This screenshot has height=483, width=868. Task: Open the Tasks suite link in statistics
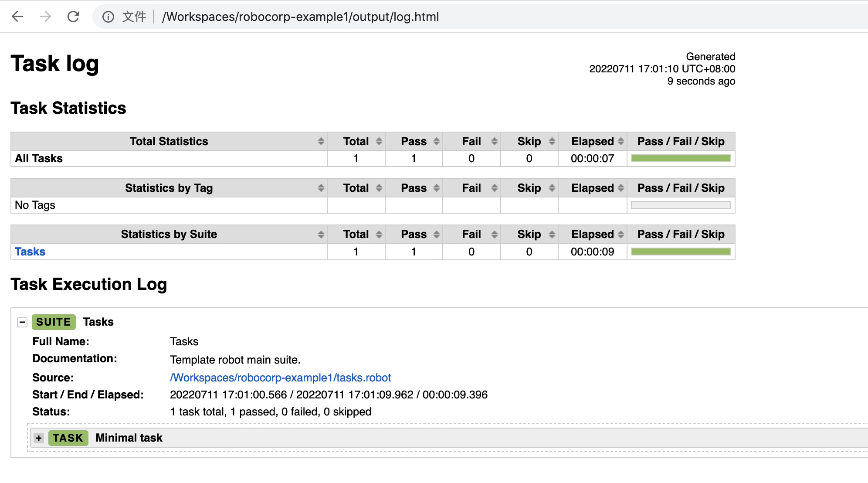point(30,252)
